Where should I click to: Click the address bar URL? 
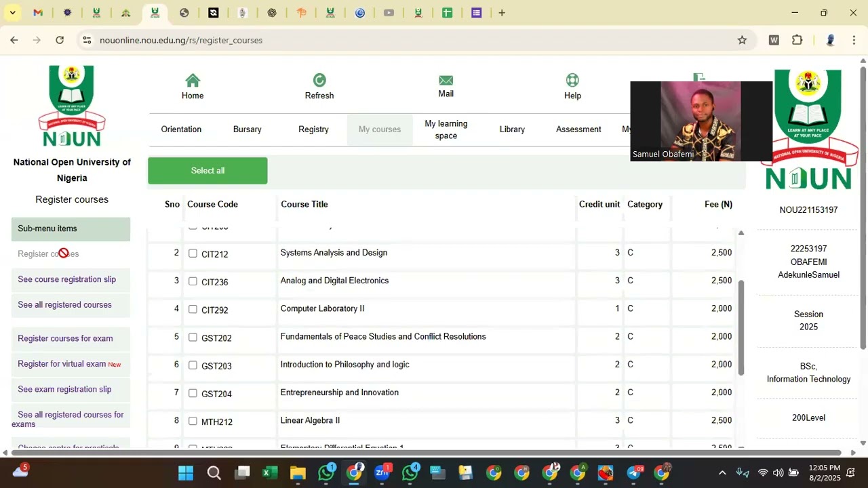point(181,40)
